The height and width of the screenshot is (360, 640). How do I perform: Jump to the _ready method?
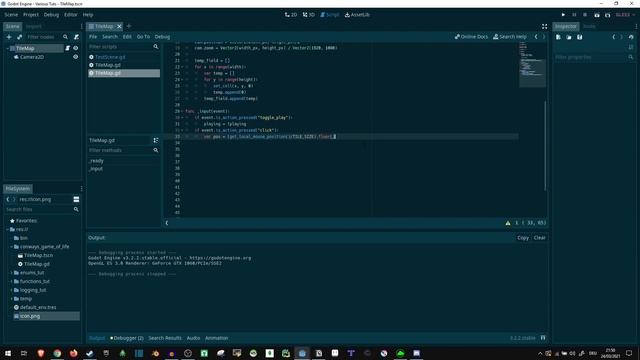pos(96,161)
